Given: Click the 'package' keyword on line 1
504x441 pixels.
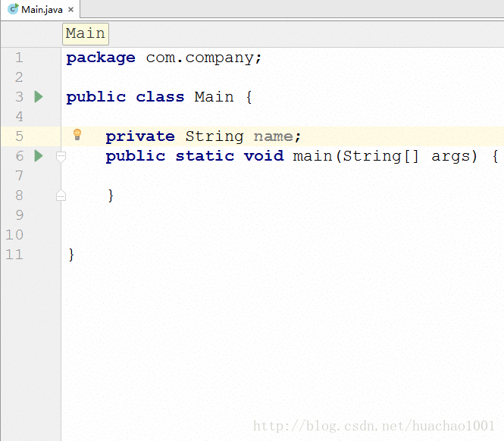Looking at the screenshot, I should (101, 58).
